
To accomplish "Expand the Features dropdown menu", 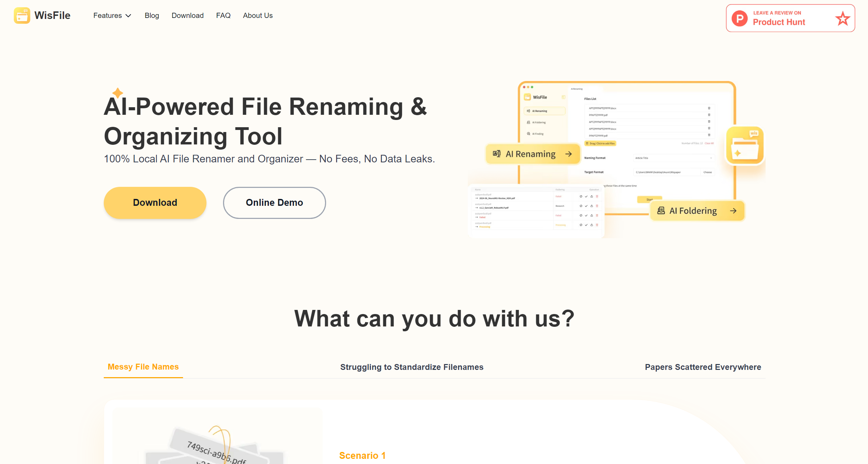I will pyautogui.click(x=112, y=16).
